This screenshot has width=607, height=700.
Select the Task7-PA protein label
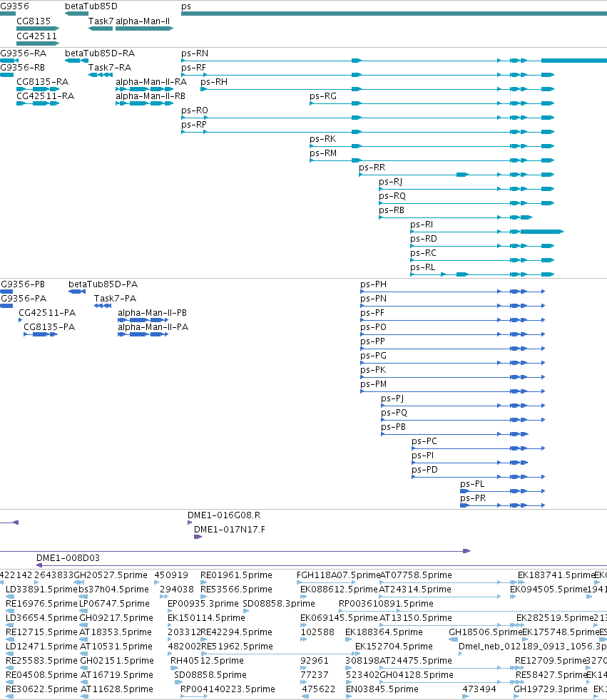point(115,299)
